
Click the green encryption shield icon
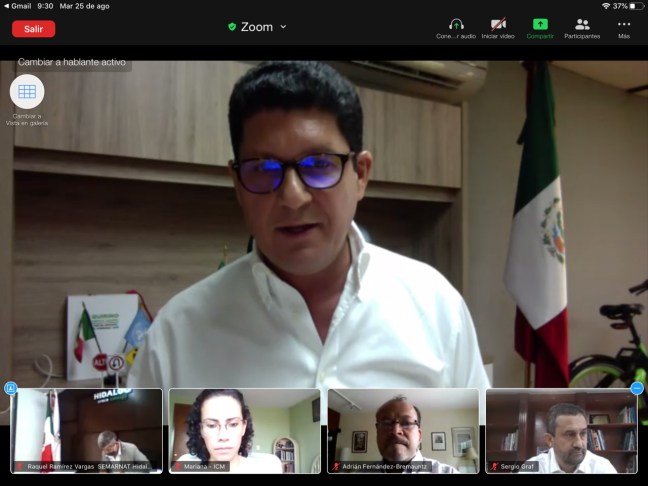point(232,27)
